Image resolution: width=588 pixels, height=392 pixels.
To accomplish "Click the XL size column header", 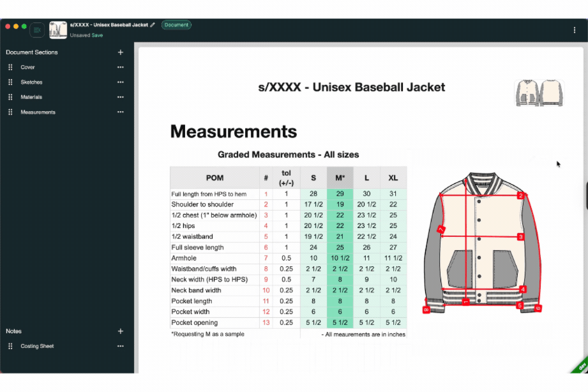I will pos(393,178).
